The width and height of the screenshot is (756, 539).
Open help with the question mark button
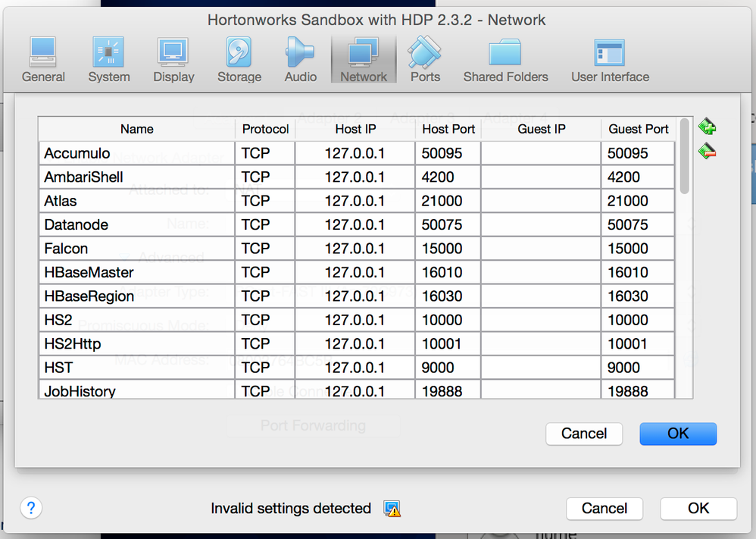[31, 508]
